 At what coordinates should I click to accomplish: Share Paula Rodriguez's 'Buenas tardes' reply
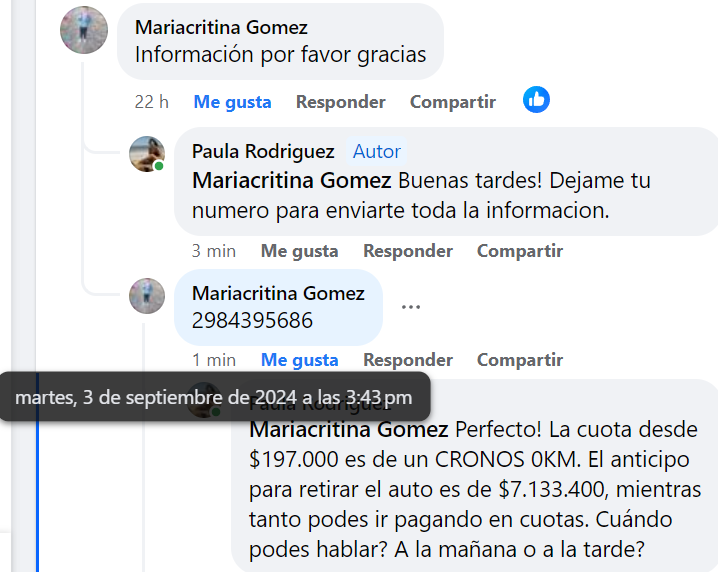point(519,251)
